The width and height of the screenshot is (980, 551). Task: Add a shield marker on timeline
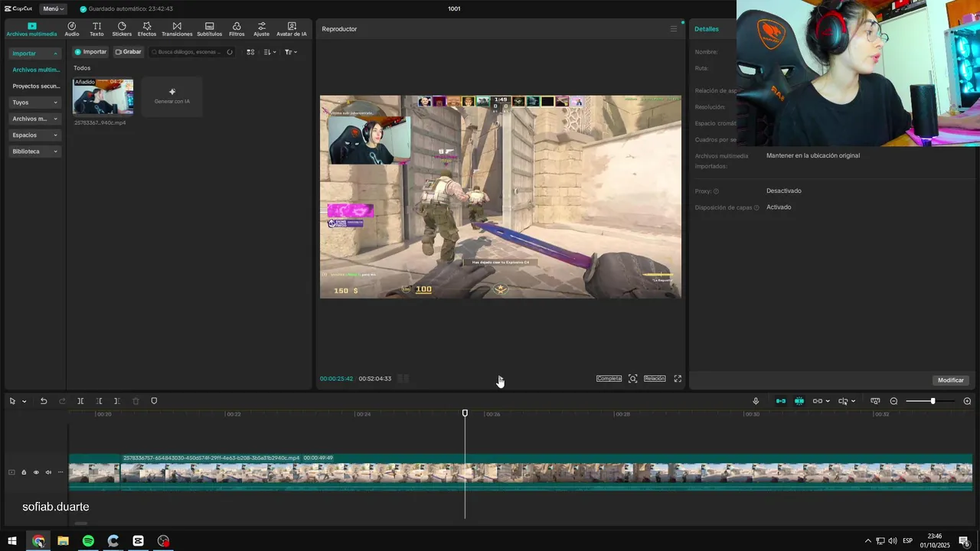[154, 401]
